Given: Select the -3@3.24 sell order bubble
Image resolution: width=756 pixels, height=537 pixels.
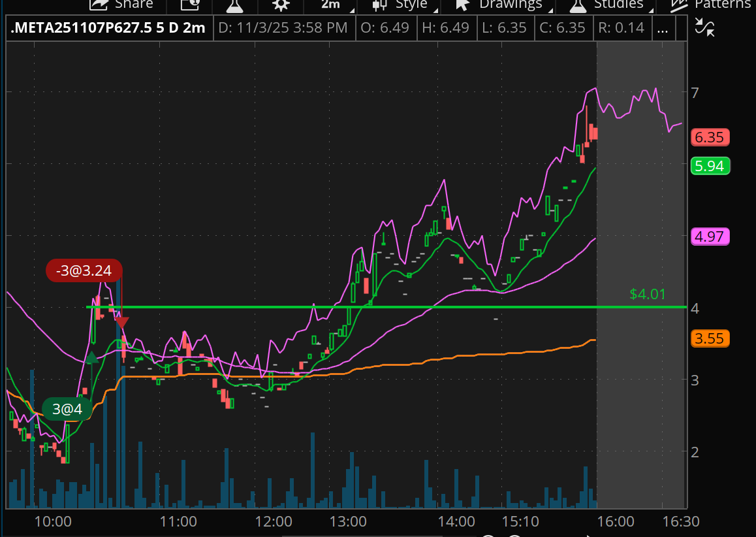Looking at the screenshot, I should click(x=84, y=270).
